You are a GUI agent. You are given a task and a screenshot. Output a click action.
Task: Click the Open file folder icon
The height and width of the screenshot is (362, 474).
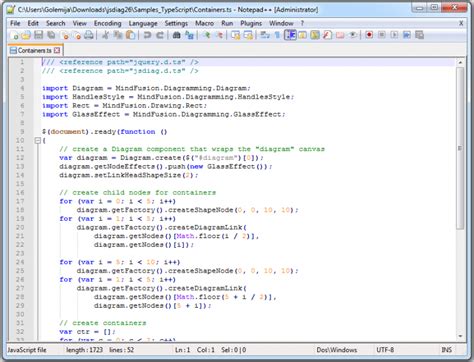26,35
